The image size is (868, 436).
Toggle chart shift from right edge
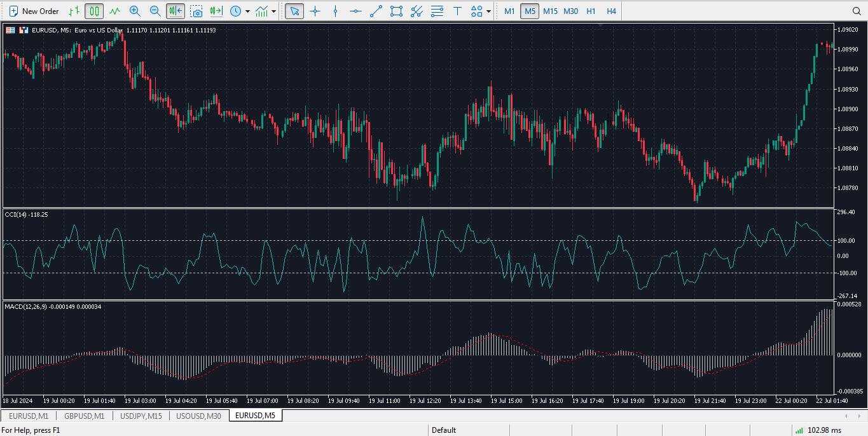pos(176,11)
